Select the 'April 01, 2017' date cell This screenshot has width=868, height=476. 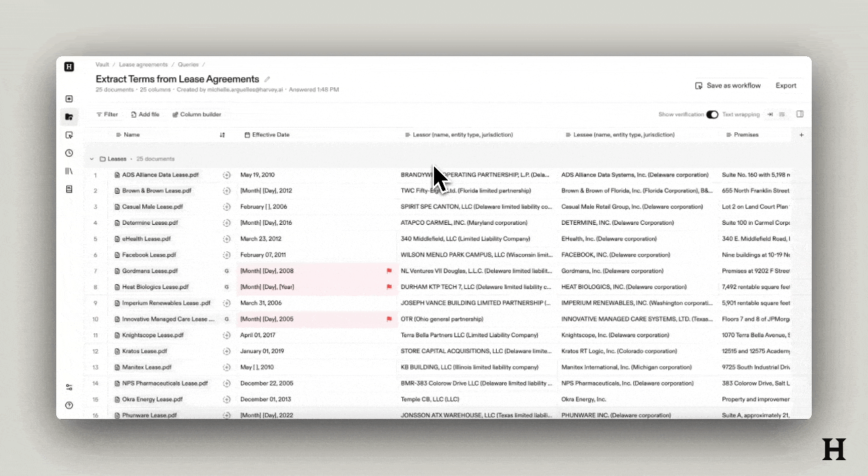[x=316, y=335]
